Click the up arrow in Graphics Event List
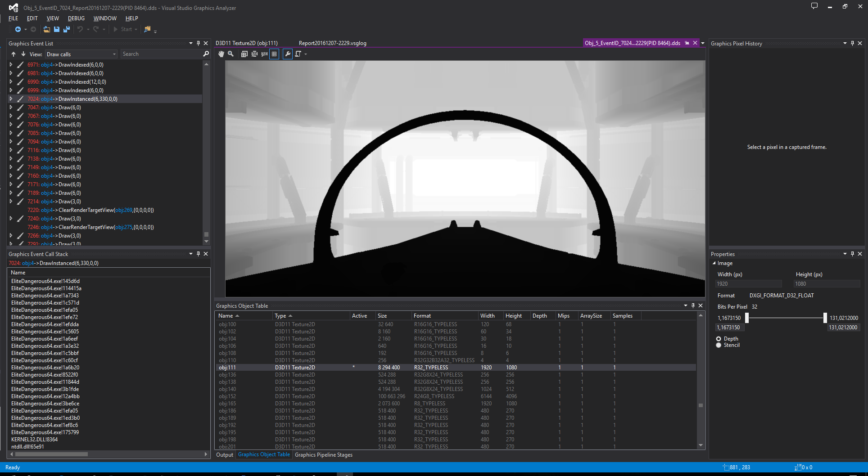The width and height of the screenshot is (868, 476). pyautogui.click(x=14, y=54)
